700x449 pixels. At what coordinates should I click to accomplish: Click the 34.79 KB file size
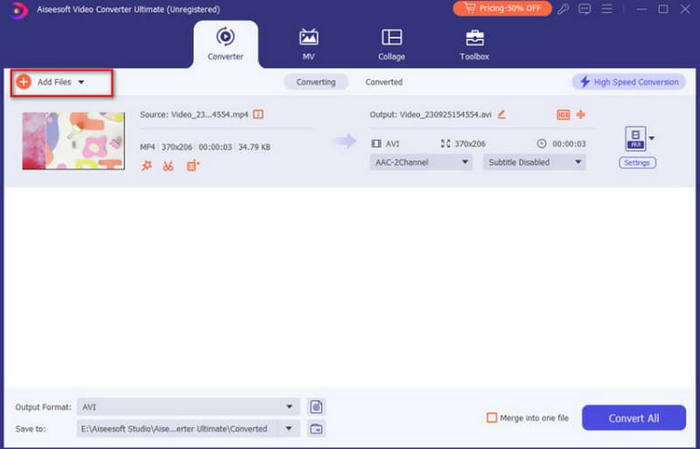(x=254, y=147)
